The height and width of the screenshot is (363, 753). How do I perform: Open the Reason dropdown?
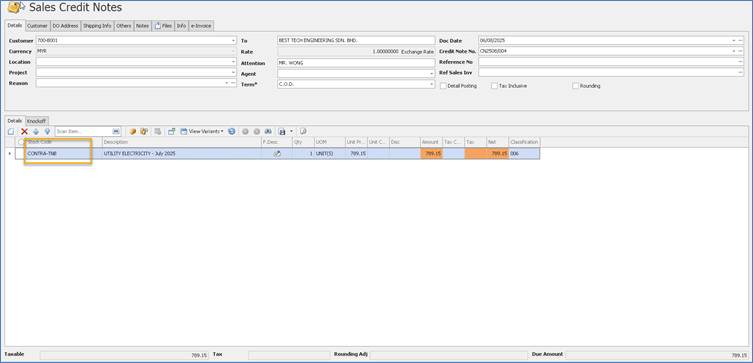tap(227, 83)
